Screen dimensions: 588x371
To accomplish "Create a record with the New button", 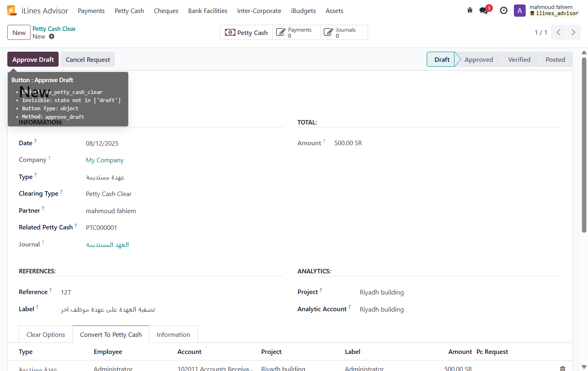I will 19,33.
